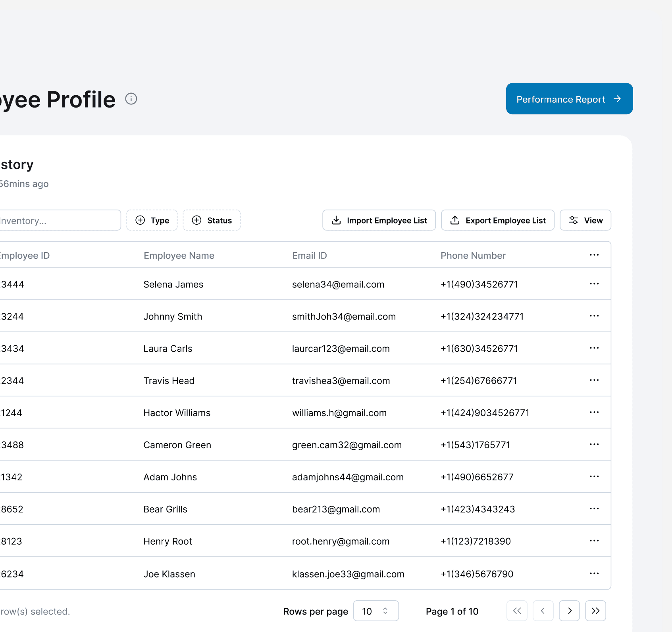Go to the next page of employees

tap(569, 611)
